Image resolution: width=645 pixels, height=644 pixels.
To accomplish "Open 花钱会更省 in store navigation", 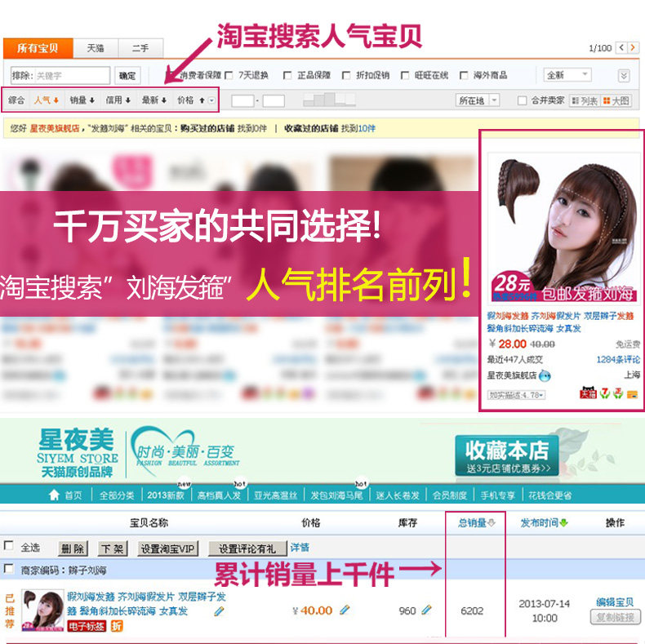I will tap(550, 495).
